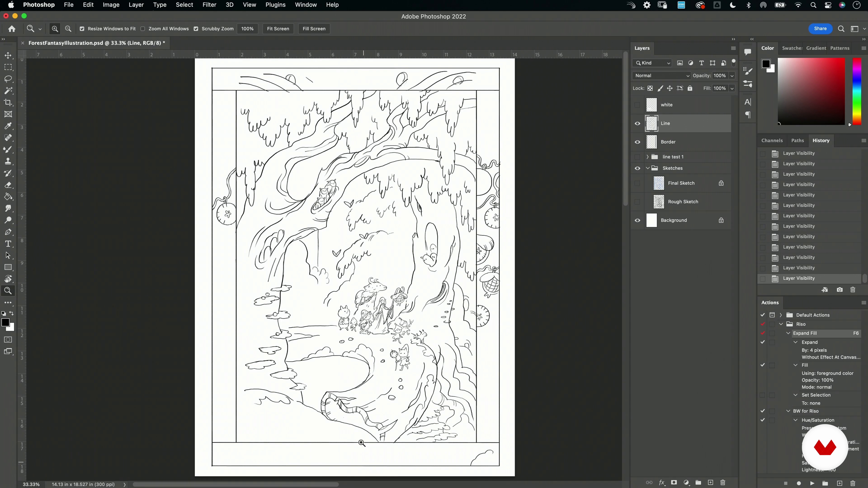The image size is (868, 488).
Task: Open layer style fx menu
Action: (x=662, y=483)
